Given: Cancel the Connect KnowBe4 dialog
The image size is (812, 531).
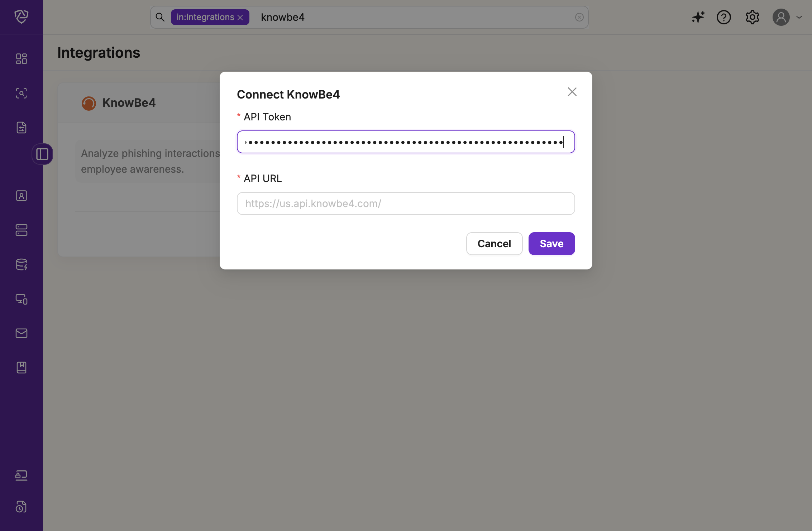Looking at the screenshot, I should (494, 244).
